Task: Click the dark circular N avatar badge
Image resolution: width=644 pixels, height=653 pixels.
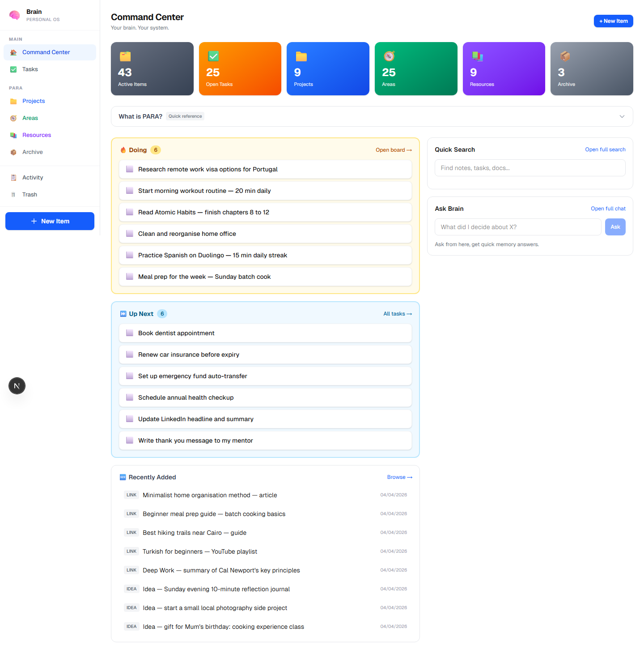Action: 17,385
